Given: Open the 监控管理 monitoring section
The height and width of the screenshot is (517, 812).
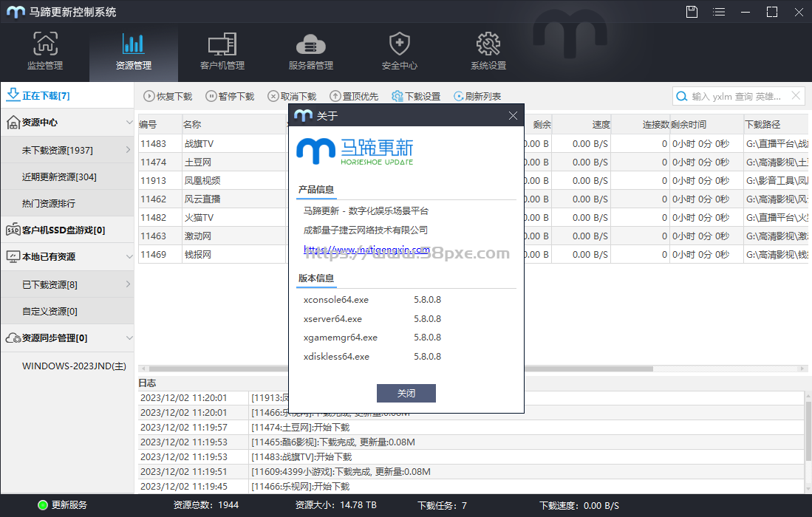Looking at the screenshot, I should [45, 51].
